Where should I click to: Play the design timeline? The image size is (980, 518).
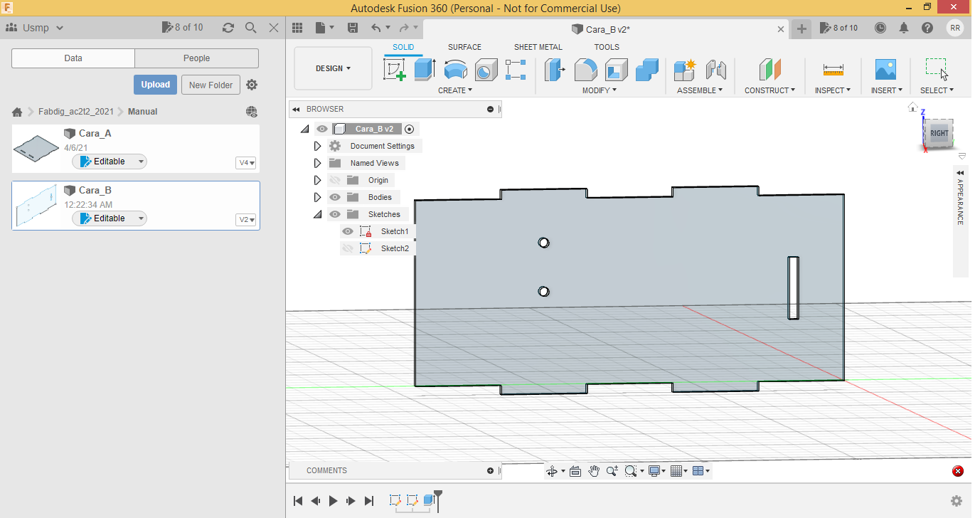tap(333, 501)
